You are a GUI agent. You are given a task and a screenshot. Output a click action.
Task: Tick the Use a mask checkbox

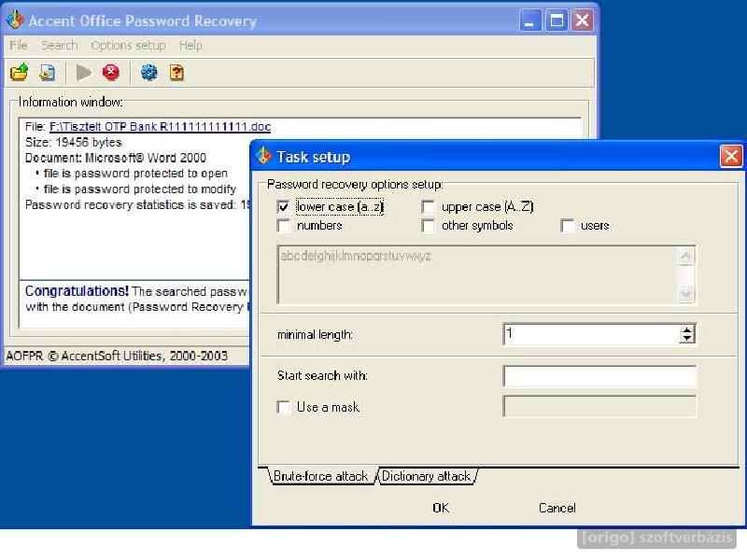(284, 407)
